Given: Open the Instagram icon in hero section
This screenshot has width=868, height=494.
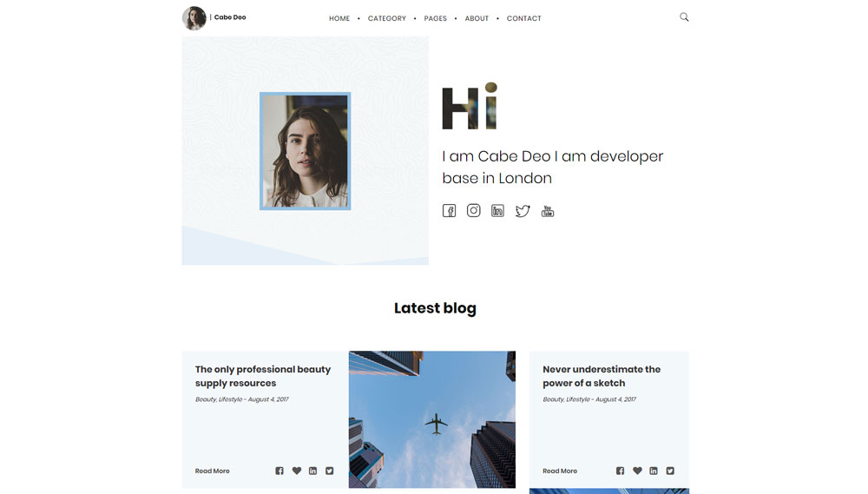Looking at the screenshot, I should click(x=473, y=210).
